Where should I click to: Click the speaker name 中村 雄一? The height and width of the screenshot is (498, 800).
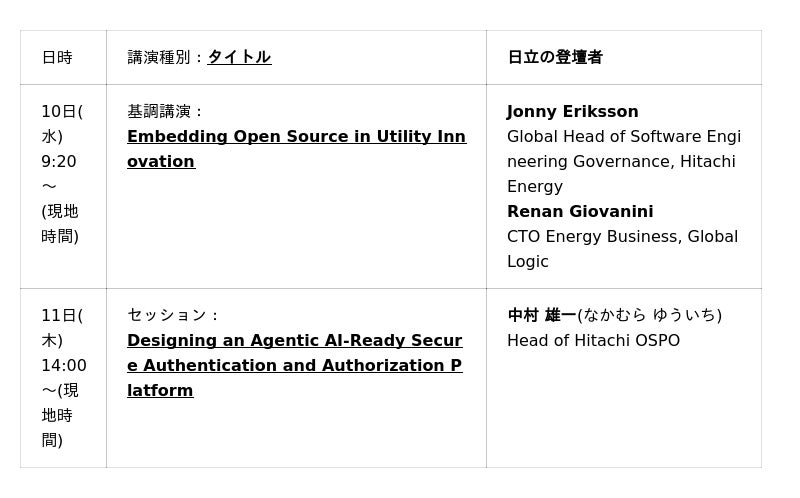[542, 315]
